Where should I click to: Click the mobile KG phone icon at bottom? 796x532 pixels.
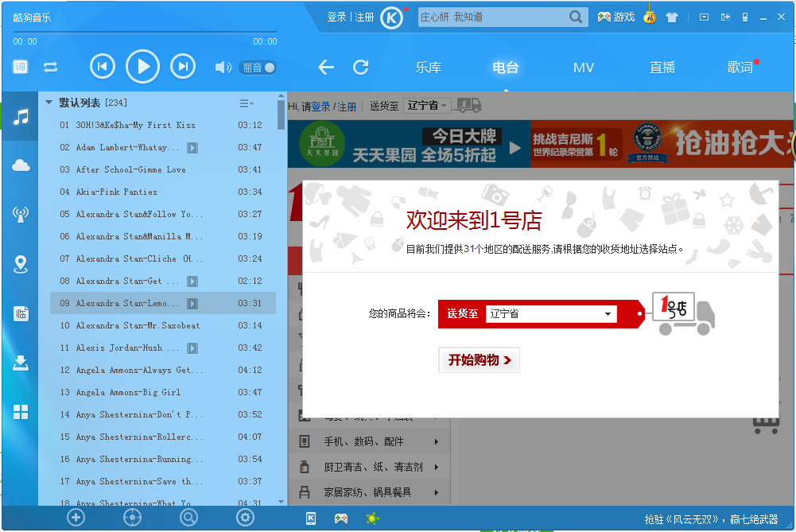click(x=309, y=518)
